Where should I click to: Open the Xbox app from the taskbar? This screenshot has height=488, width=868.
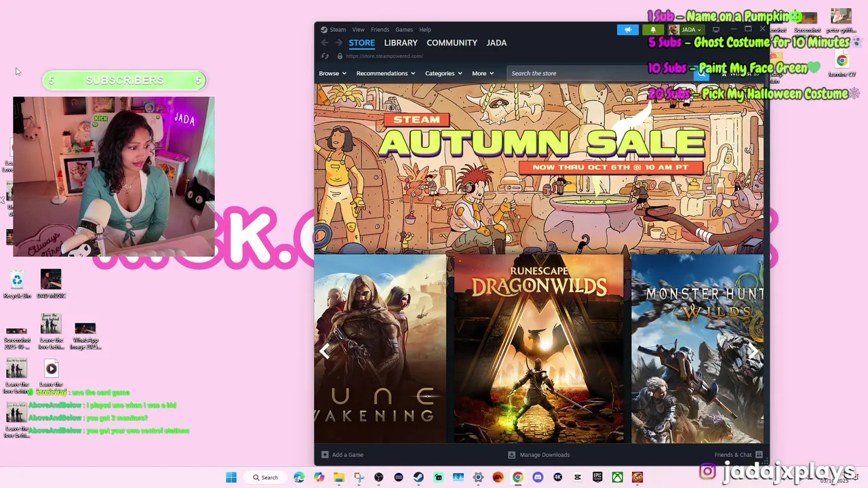(x=617, y=478)
